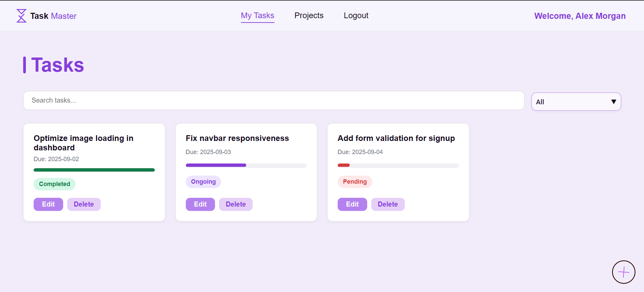644x292 pixels.
Task: Click the Welcome, Alex Morgan text
Action: click(580, 16)
